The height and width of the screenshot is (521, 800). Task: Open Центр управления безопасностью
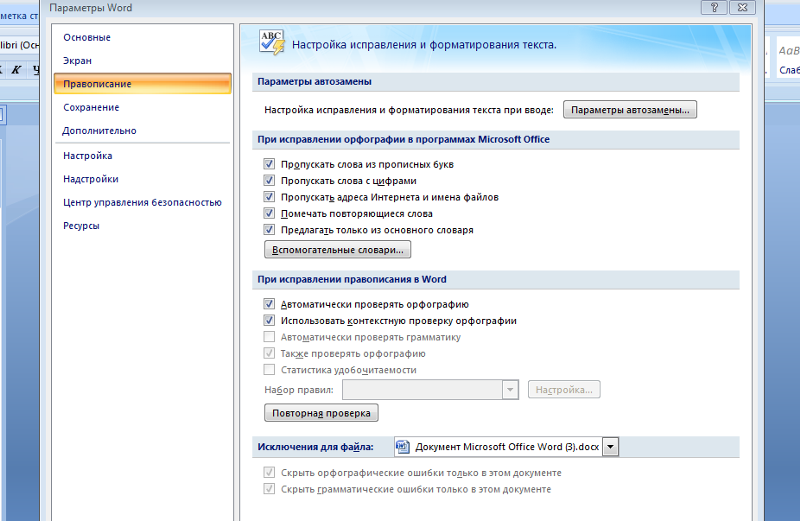142,203
